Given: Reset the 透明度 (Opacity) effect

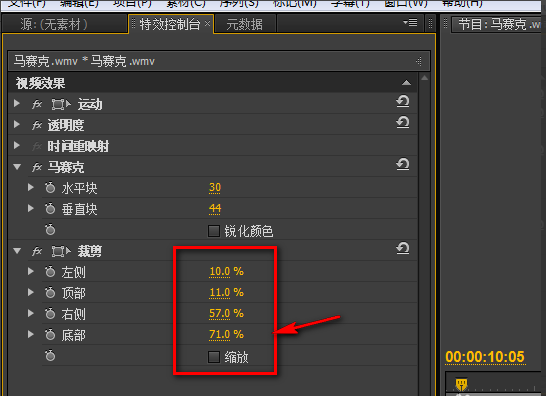Looking at the screenshot, I should (403, 122).
